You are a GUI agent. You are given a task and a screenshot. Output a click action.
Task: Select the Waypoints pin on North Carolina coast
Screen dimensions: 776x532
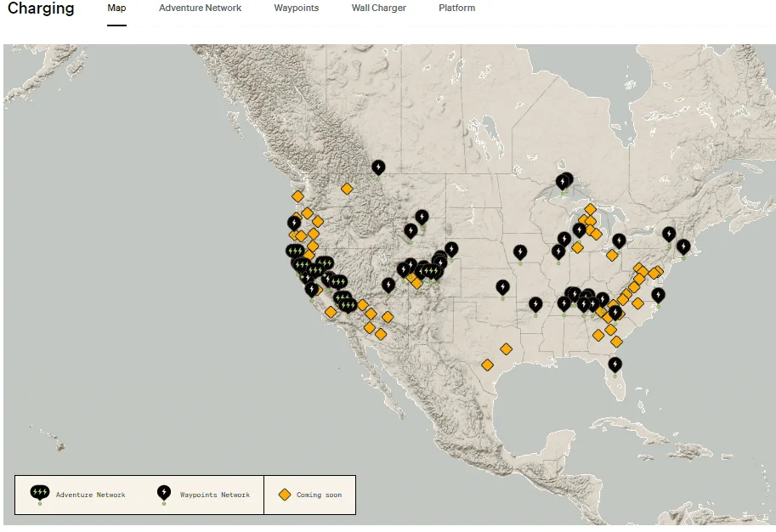click(658, 296)
